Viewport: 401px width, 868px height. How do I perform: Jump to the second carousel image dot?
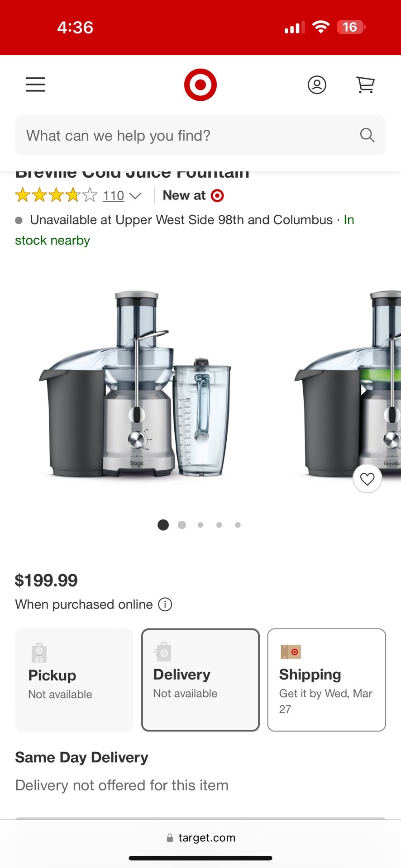point(182,525)
